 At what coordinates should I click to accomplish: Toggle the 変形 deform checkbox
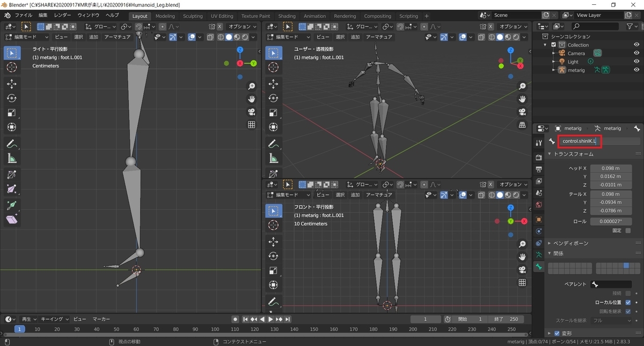557,333
